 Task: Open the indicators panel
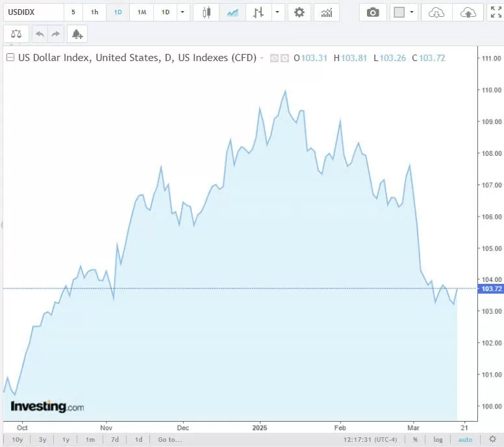point(326,12)
